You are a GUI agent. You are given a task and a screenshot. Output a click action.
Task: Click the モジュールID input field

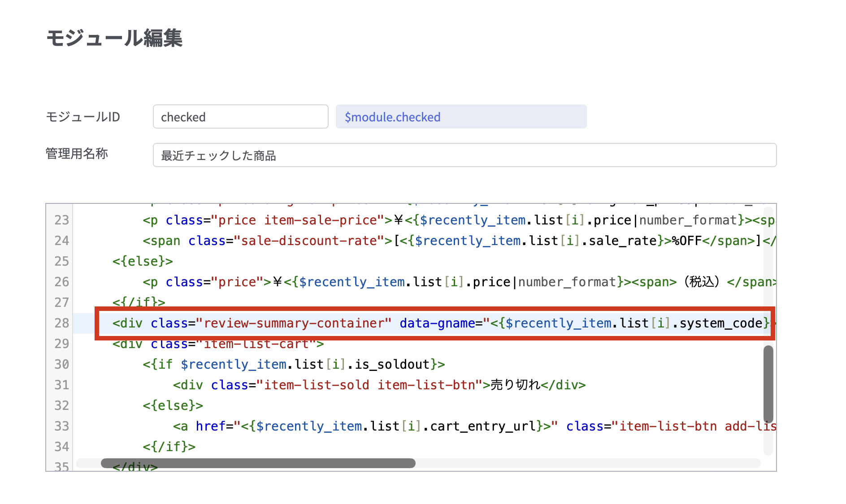240,117
